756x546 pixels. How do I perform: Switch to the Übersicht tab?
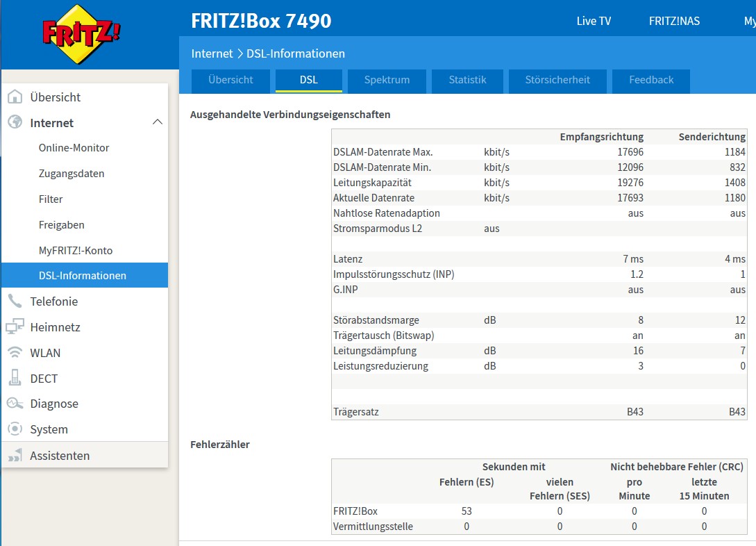coord(230,80)
